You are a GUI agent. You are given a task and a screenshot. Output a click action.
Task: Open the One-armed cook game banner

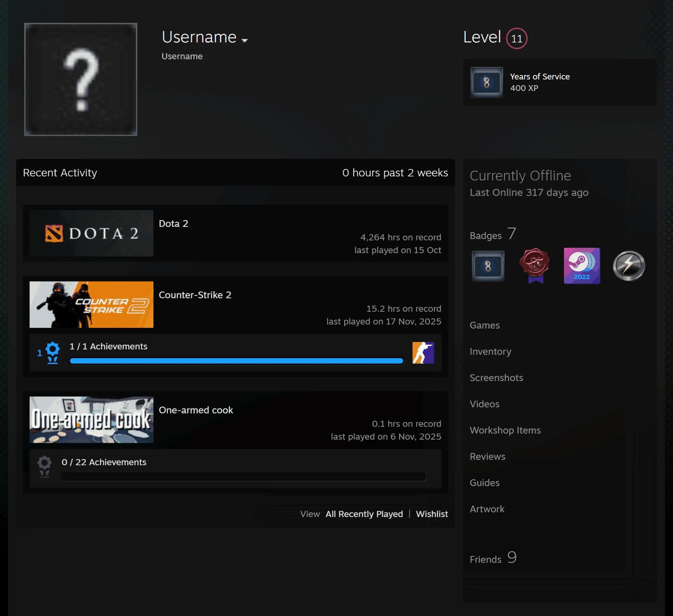coord(91,420)
